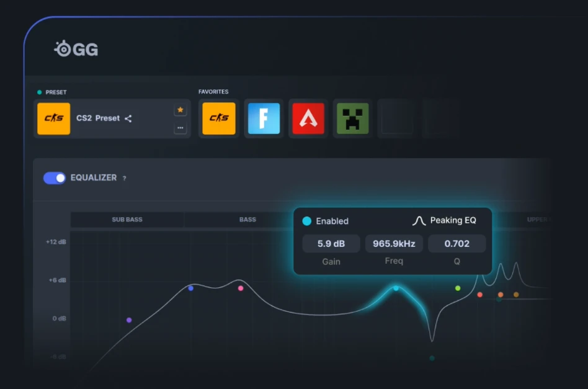Click the SteelSeries GG logo
The height and width of the screenshot is (389, 588).
76,49
